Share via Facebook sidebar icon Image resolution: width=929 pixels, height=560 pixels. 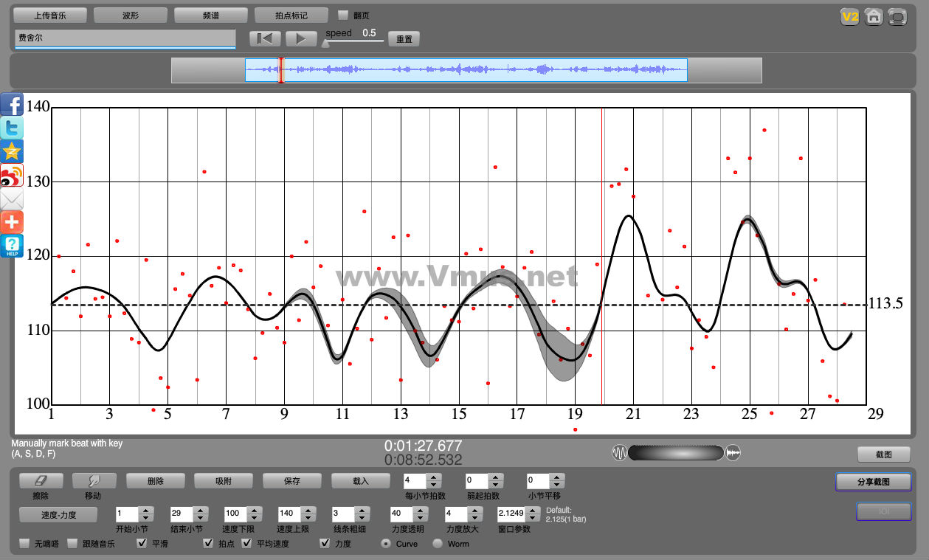click(x=13, y=104)
